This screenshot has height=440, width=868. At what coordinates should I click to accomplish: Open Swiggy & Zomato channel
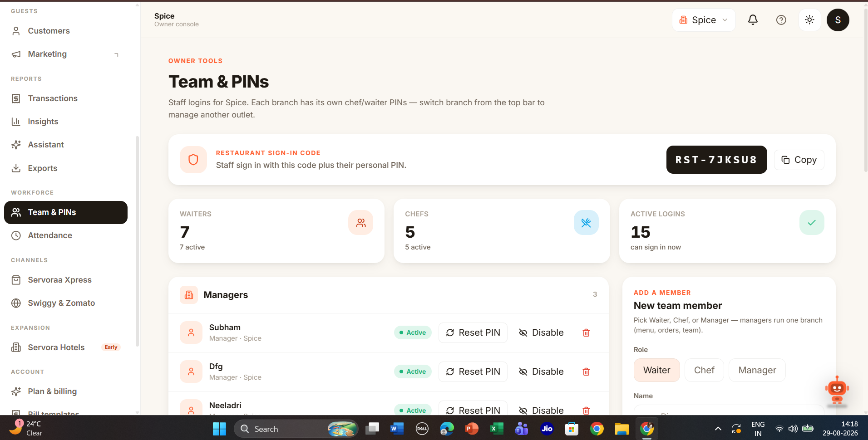(66, 303)
